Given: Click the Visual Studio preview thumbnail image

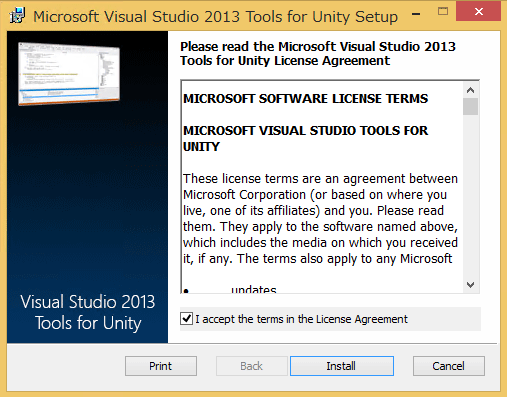Looking at the screenshot, I should point(69,74).
